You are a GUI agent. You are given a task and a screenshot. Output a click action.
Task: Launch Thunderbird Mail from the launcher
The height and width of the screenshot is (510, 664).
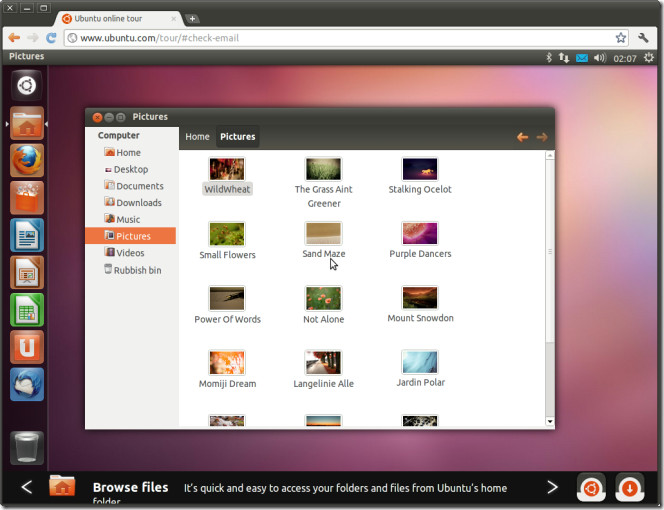click(27, 385)
